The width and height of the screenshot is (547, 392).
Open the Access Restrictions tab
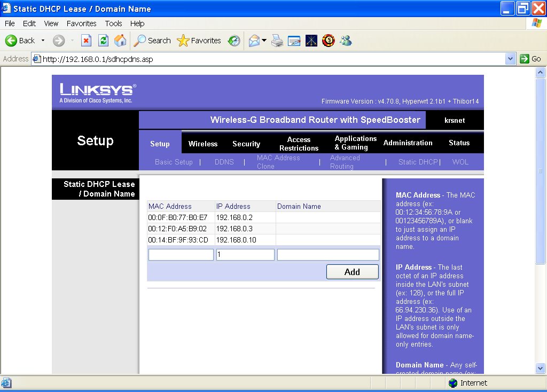tap(299, 144)
